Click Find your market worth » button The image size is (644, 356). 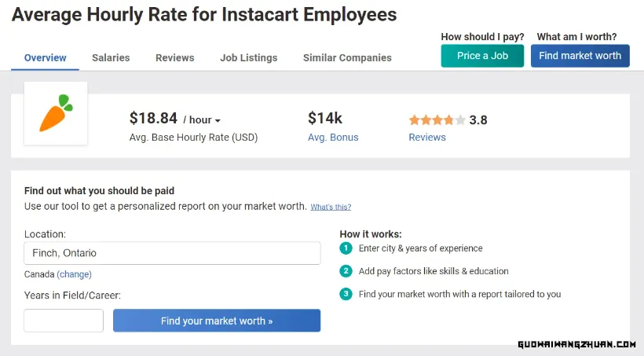(217, 321)
